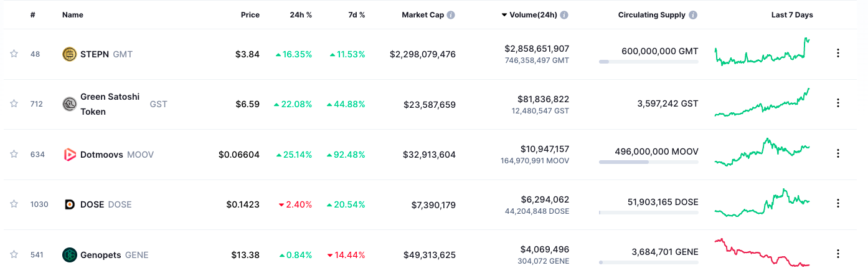Click the DOSE coin logo icon
The width and height of the screenshot is (868, 278).
coord(70,204)
